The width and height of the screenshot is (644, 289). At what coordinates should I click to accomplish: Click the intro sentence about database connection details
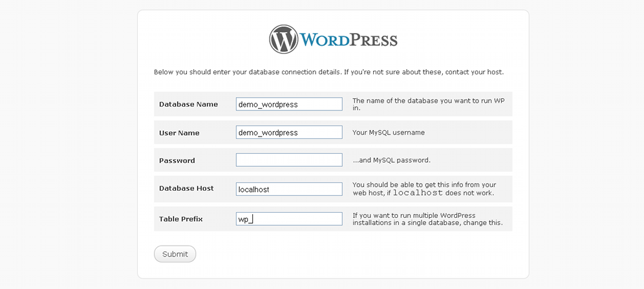(328, 72)
